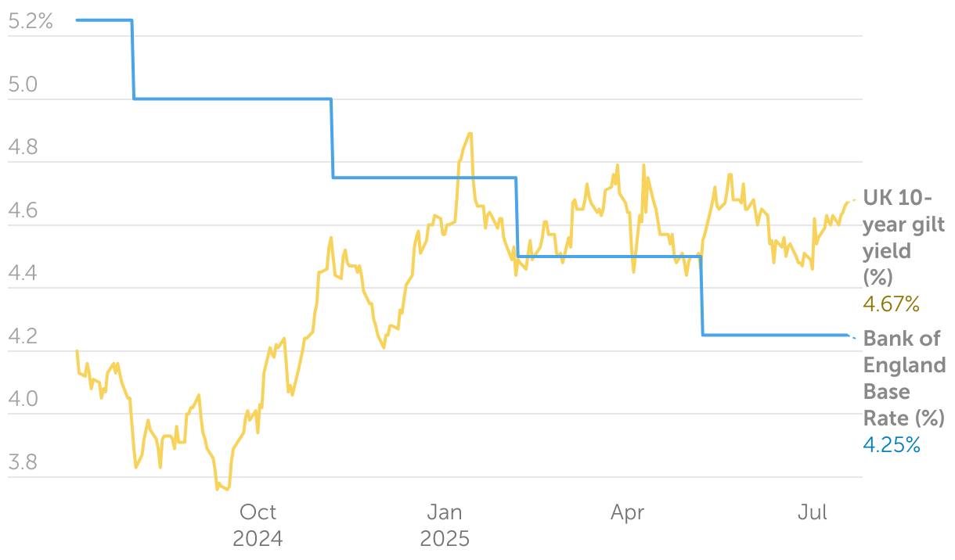Select the 4.67% gilt yield value
Image resolution: width=955 pixels, height=560 pixels.
coord(891,303)
